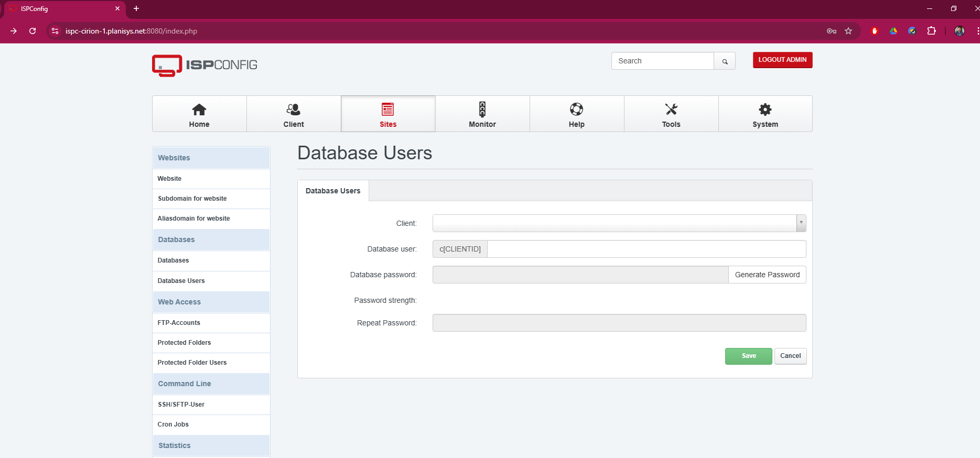The image size is (980, 458).
Task: Select the Database Users tab
Action: (333, 191)
